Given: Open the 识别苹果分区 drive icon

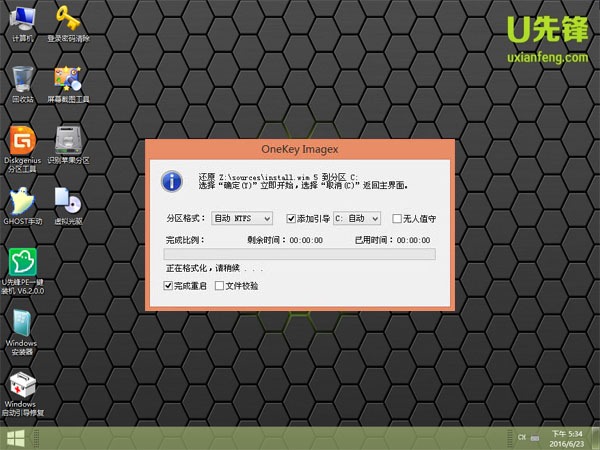Looking at the screenshot, I should click(x=68, y=145).
